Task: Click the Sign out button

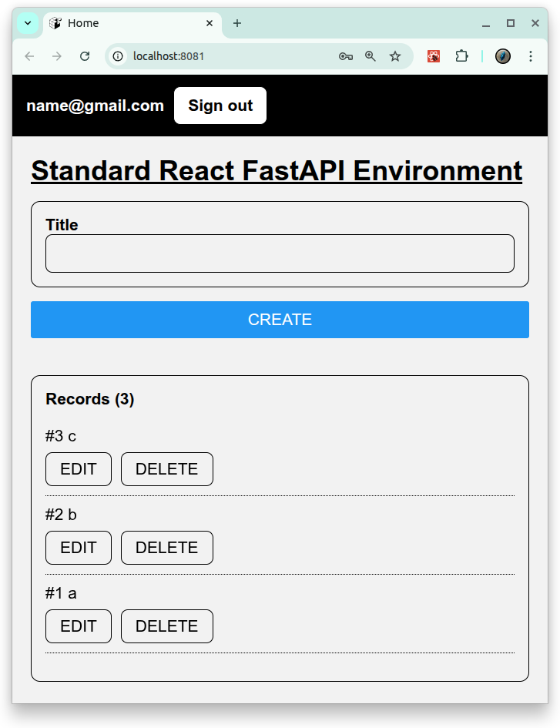Action: tap(220, 106)
